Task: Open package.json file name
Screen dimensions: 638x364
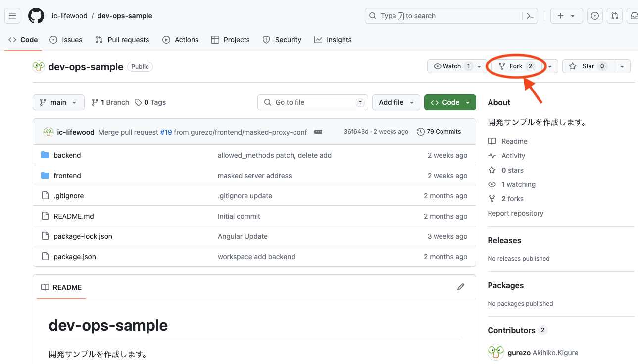Action: pyautogui.click(x=75, y=257)
